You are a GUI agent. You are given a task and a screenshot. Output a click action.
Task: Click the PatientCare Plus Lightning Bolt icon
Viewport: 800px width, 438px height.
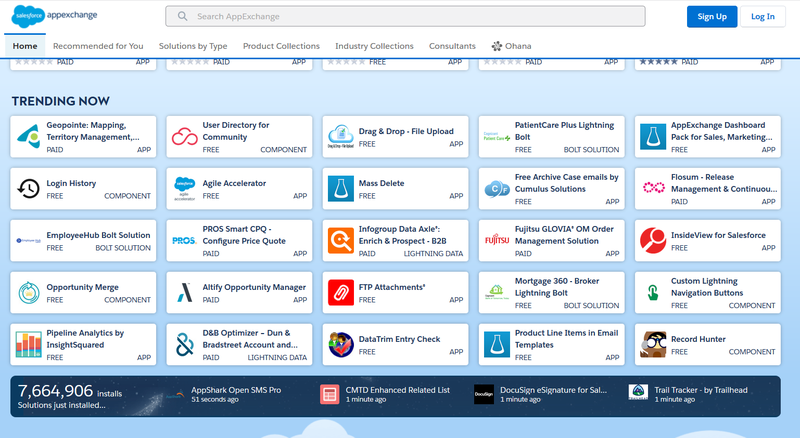(497, 136)
